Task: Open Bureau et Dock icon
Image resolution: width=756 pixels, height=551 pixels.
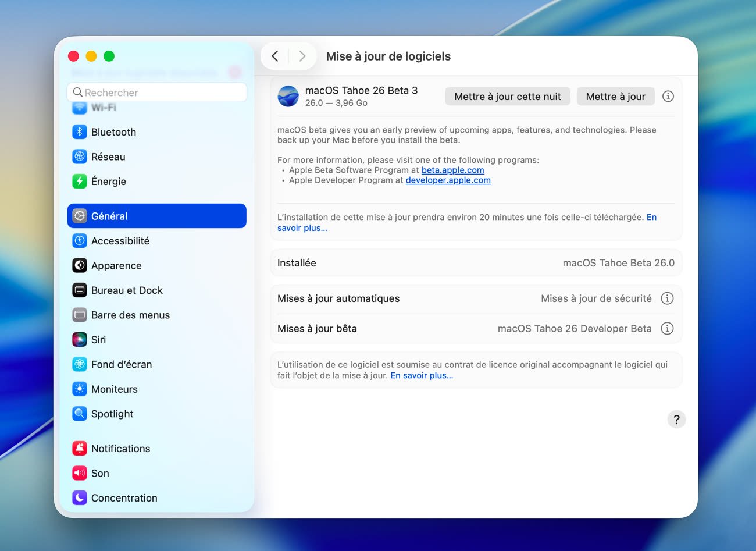Action: (x=80, y=290)
